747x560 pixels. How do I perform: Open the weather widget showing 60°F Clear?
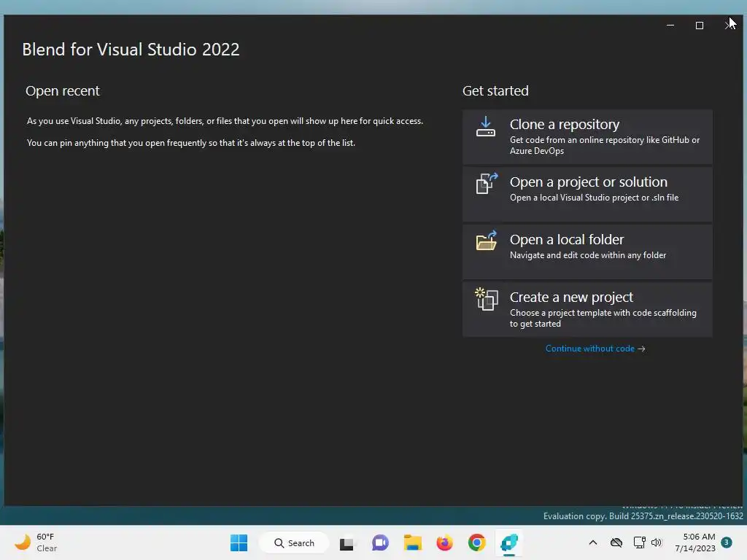coord(36,542)
